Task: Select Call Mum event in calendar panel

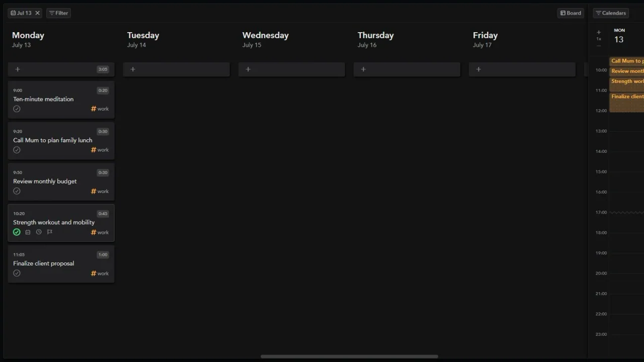Action: (x=626, y=61)
